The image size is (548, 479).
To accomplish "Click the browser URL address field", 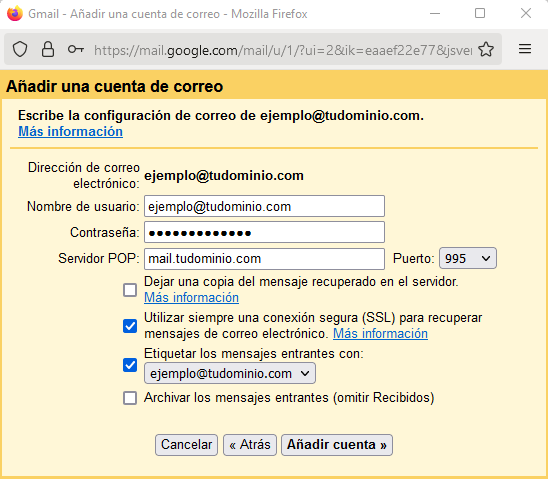I will coord(283,50).
